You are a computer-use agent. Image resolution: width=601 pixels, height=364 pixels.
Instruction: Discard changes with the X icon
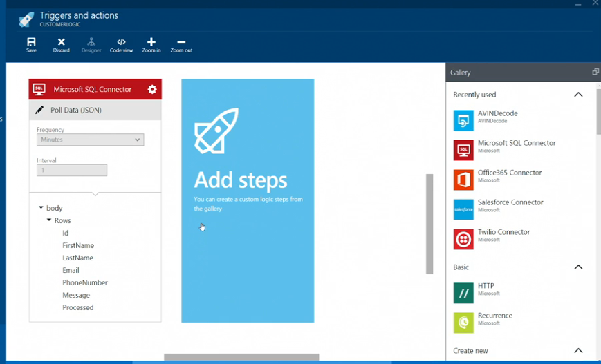tap(62, 45)
